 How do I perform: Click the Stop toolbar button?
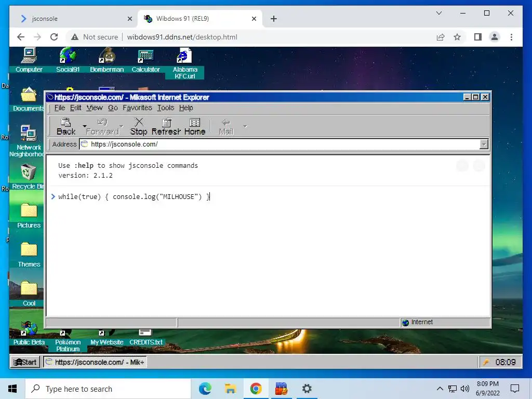(x=139, y=127)
